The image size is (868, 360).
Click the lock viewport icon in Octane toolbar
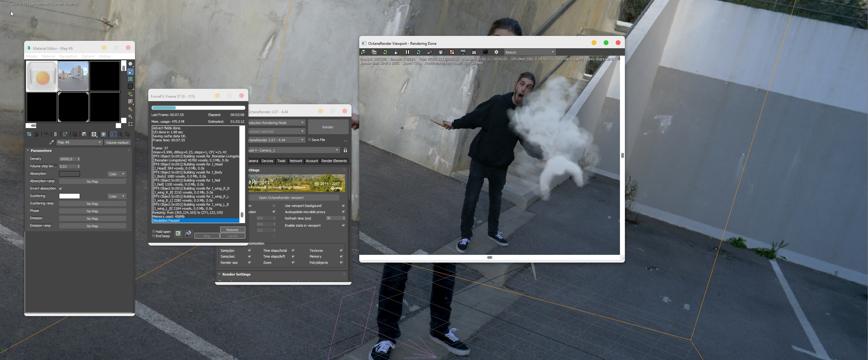[x=396, y=52]
